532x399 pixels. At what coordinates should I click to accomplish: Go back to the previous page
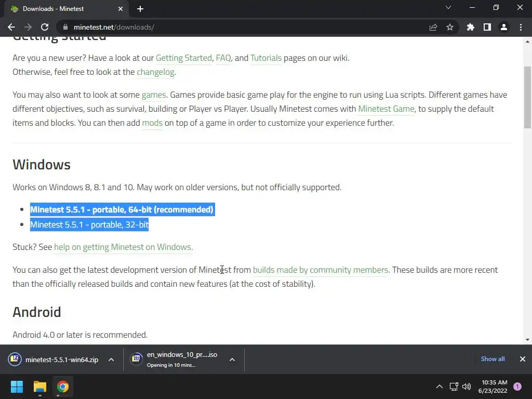tap(11, 27)
